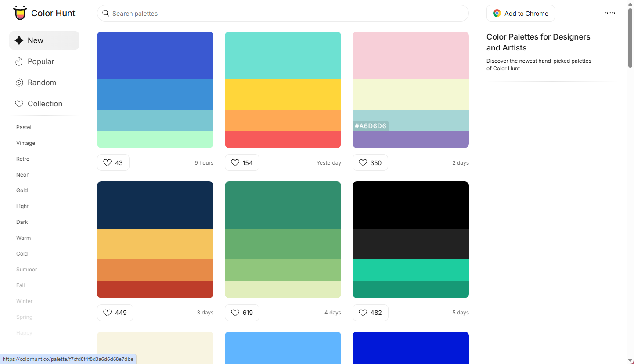Filter palettes by the Dark tag
Image resolution: width=634 pixels, height=364 pixels.
click(x=22, y=222)
